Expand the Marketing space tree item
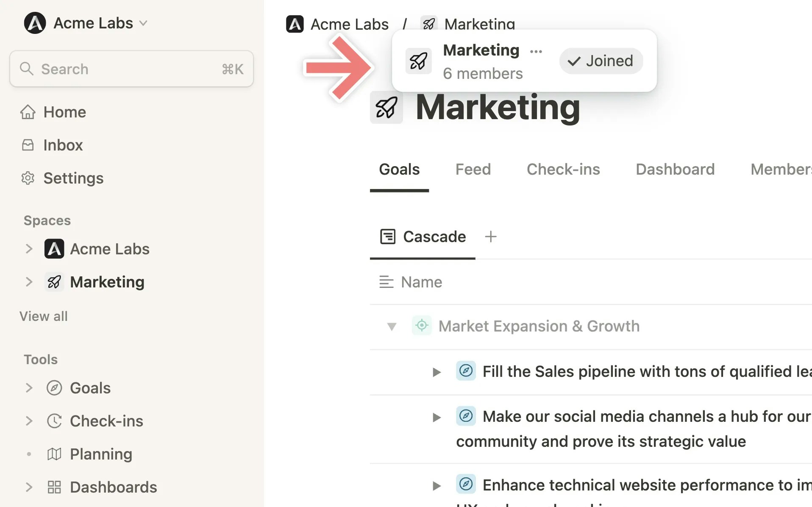The image size is (812, 507). point(29,282)
